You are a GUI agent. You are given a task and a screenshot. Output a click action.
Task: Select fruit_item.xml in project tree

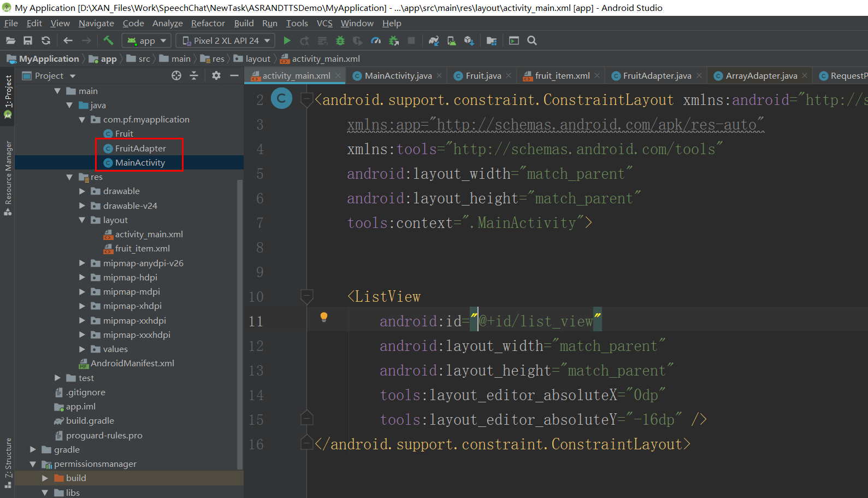point(137,248)
